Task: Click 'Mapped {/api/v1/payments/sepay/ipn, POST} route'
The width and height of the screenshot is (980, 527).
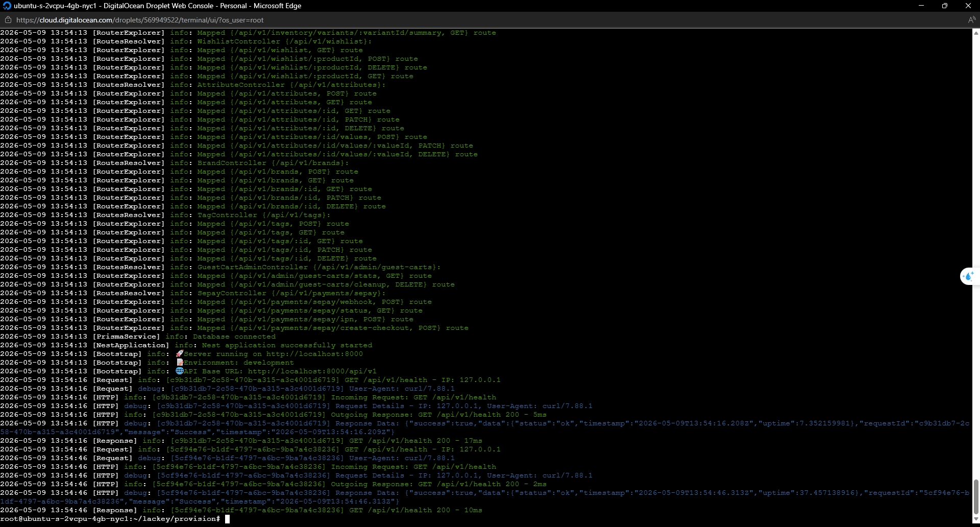Action: tap(305, 319)
